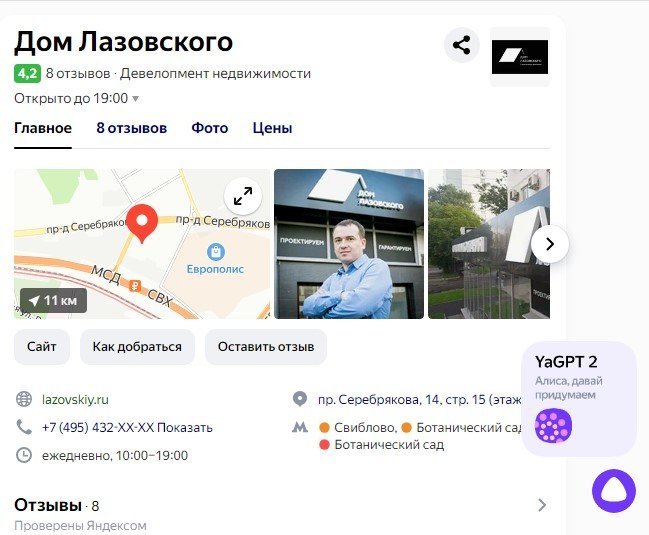The image size is (649, 535).
Task: Expand the map with fullscreen arrows icon
Action: [243, 196]
